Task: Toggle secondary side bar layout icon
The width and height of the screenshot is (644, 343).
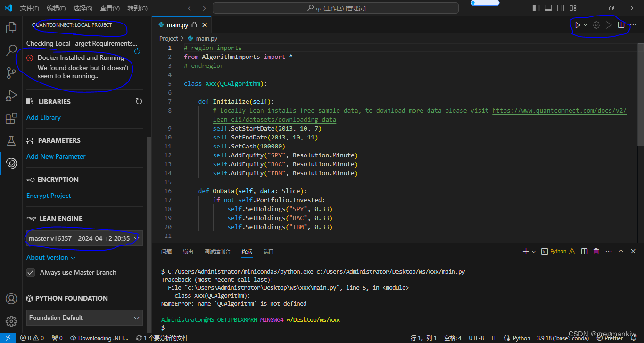Action: (561, 8)
